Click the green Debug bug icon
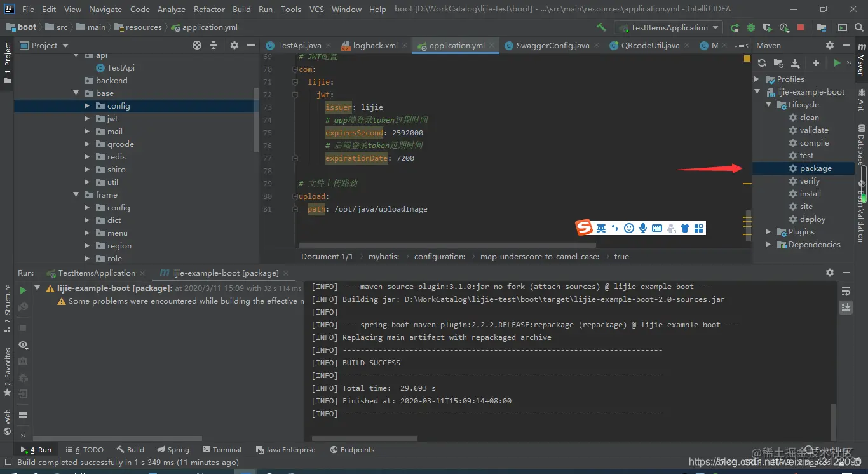Image resolution: width=868 pixels, height=474 pixels. tap(751, 27)
